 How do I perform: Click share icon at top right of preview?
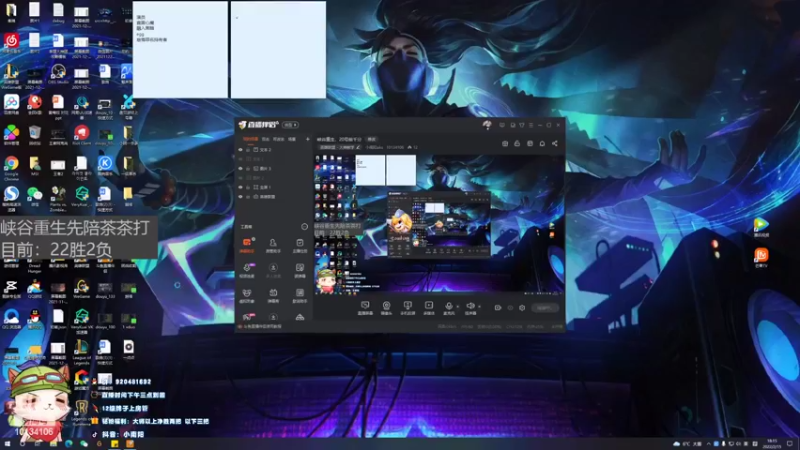pos(555,143)
